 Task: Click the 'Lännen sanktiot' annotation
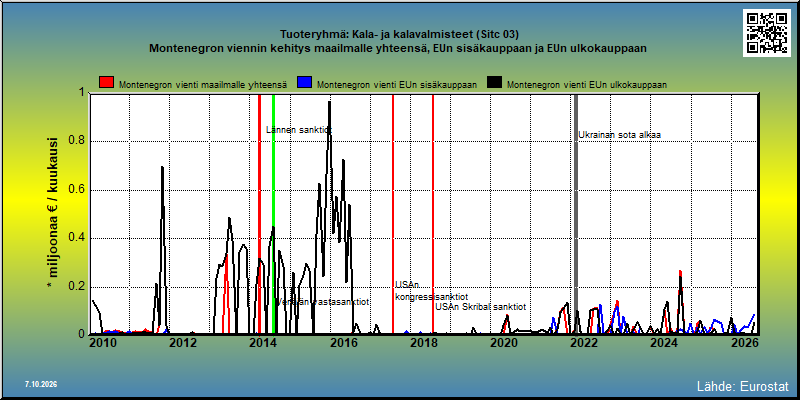coord(299,130)
